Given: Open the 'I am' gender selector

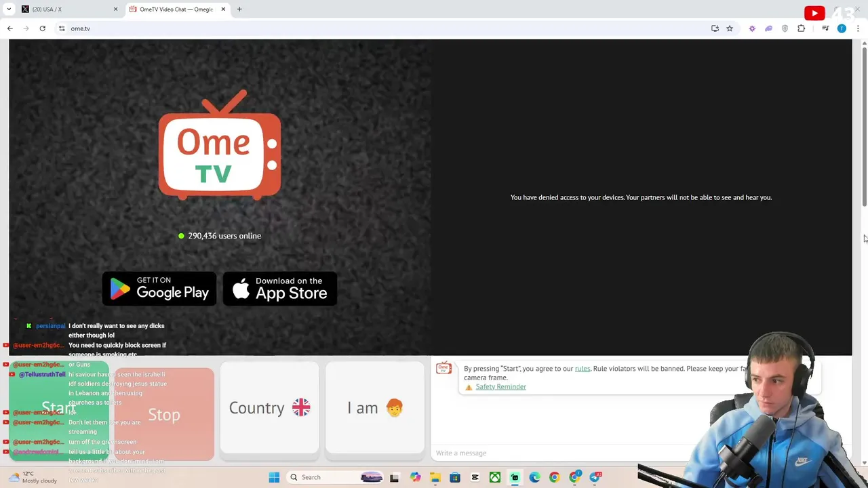Looking at the screenshot, I should [x=374, y=407].
